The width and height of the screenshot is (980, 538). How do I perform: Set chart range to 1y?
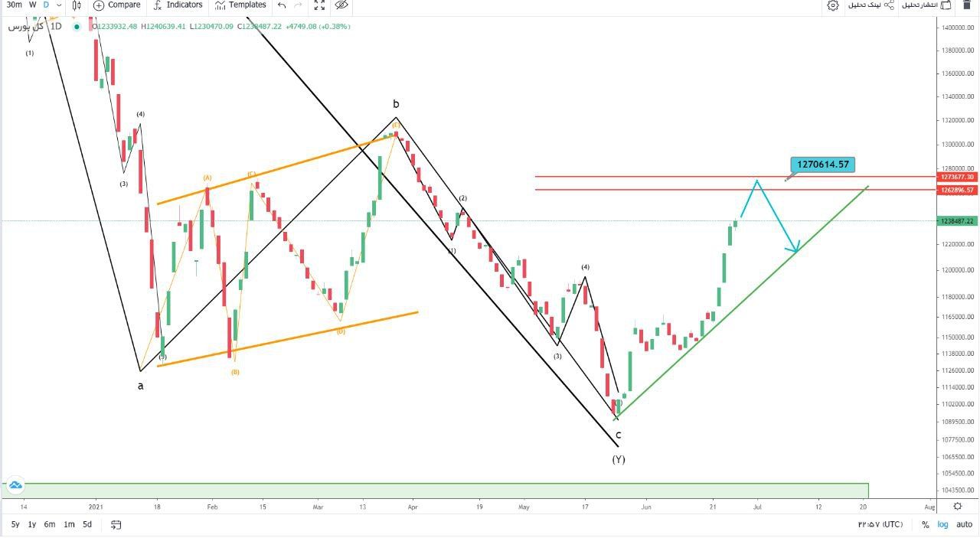pyautogui.click(x=32, y=524)
